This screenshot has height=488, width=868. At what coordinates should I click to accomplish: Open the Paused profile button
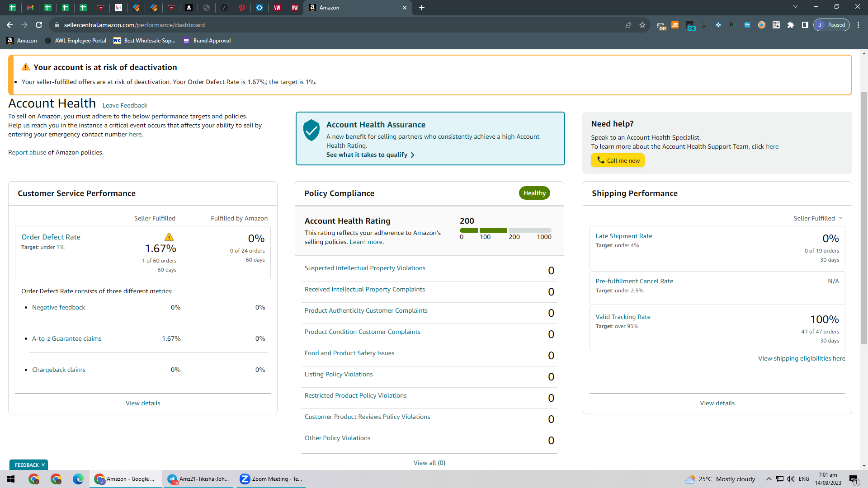(x=832, y=25)
